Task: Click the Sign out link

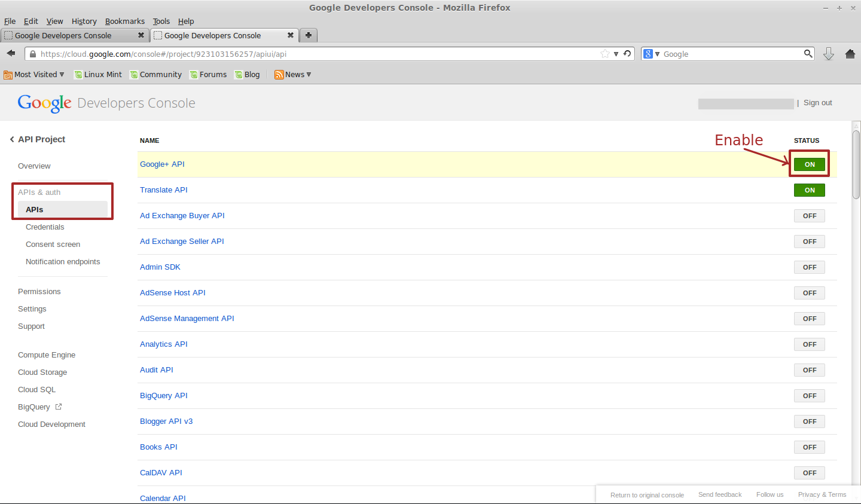Action: pos(818,103)
